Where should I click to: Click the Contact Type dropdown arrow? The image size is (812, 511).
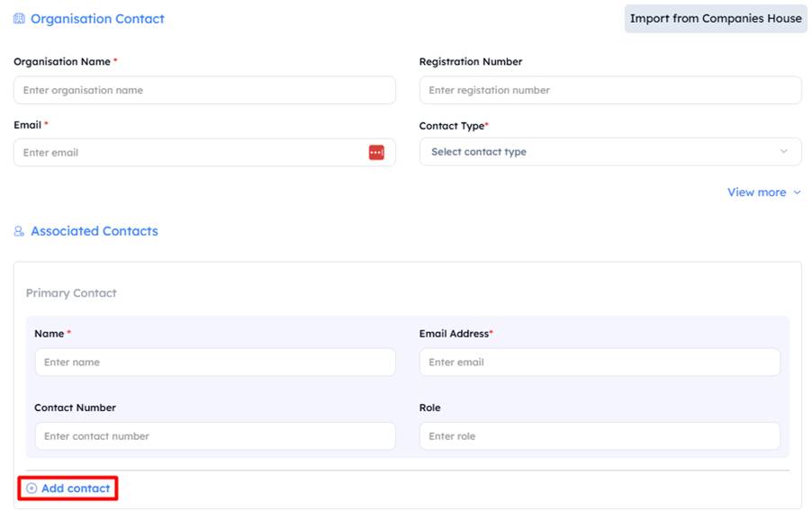(783, 152)
